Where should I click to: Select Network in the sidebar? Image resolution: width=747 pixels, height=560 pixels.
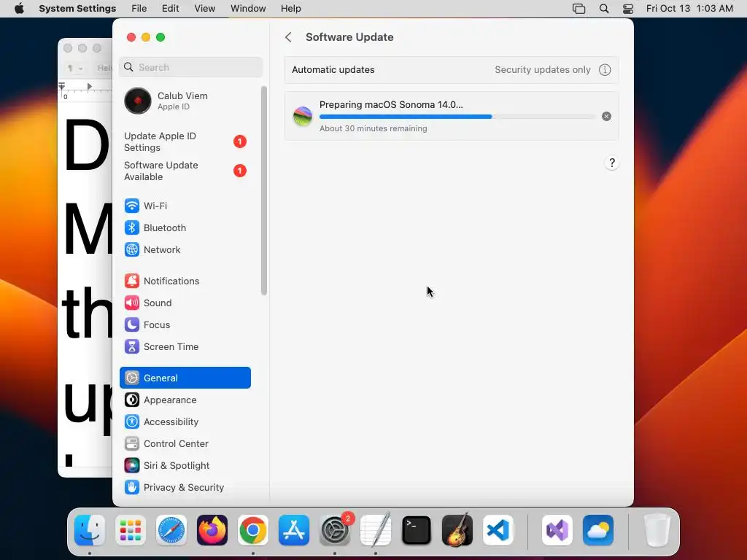pyautogui.click(x=185, y=249)
